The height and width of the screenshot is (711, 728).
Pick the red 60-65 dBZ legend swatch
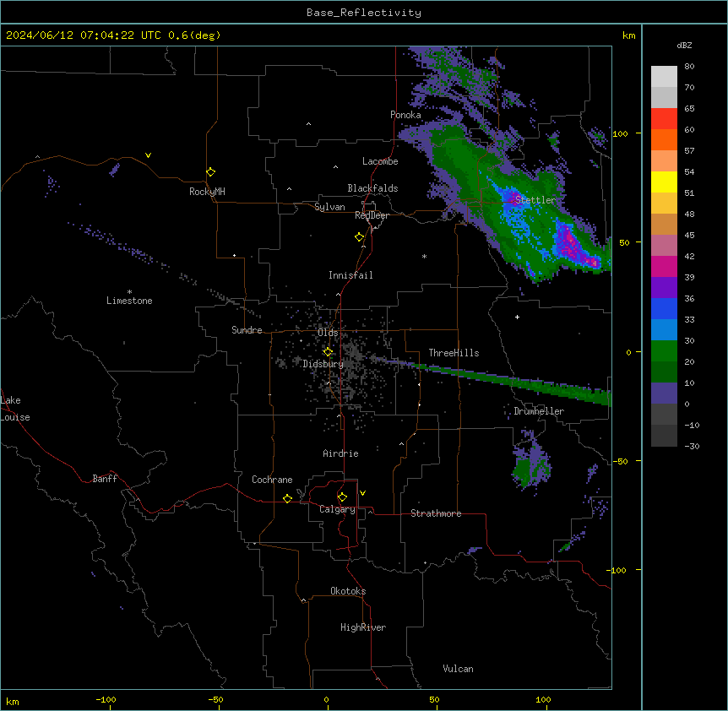tap(664, 119)
